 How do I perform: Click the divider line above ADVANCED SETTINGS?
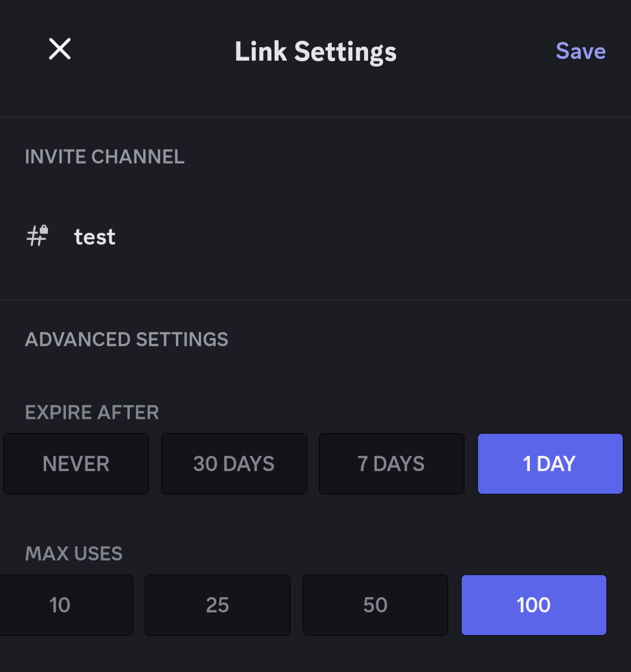[x=315, y=300]
